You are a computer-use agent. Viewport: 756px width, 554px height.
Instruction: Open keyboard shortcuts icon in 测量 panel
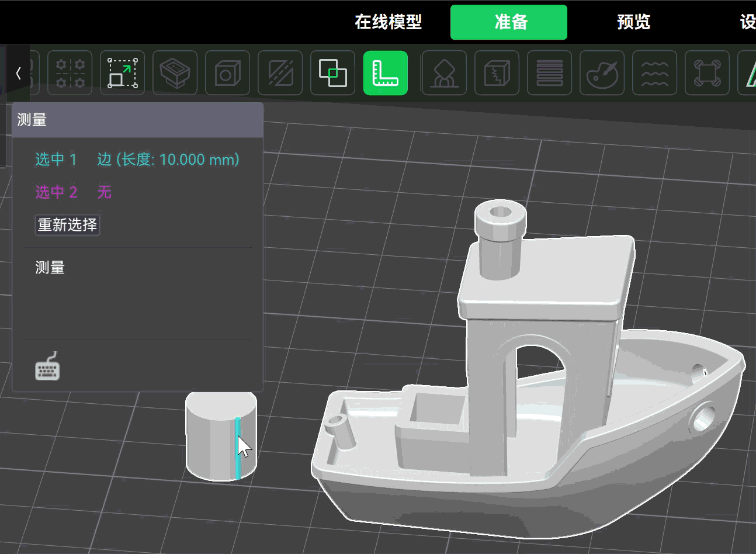(x=47, y=366)
